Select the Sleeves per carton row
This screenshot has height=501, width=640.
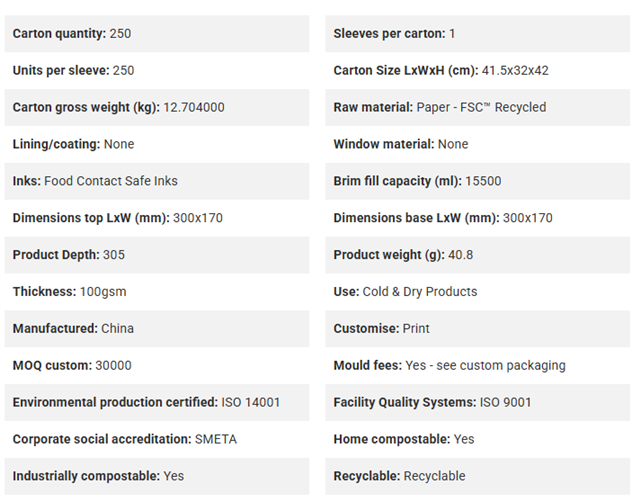point(478,33)
